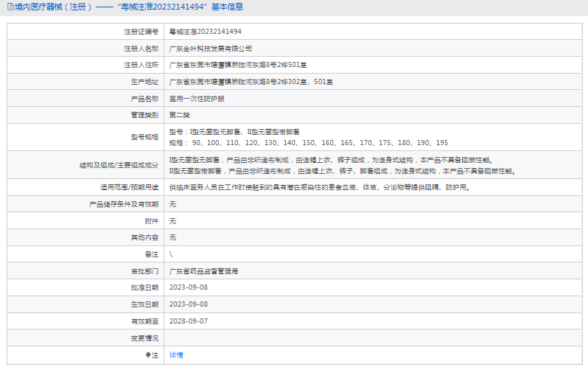The height and width of the screenshot is (370, 588).
Task: Click the 变更情况 label
Action: point(144,338)
